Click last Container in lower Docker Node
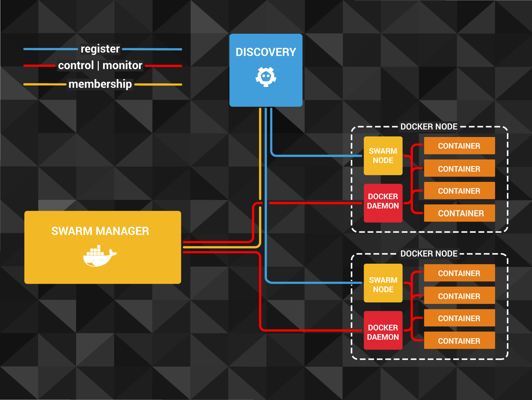 point(459,340)
